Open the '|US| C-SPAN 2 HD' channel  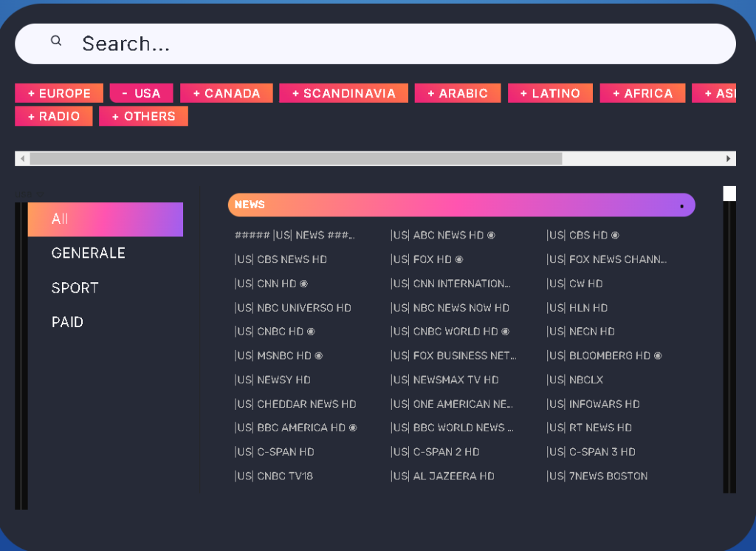[x=435, y=452]
